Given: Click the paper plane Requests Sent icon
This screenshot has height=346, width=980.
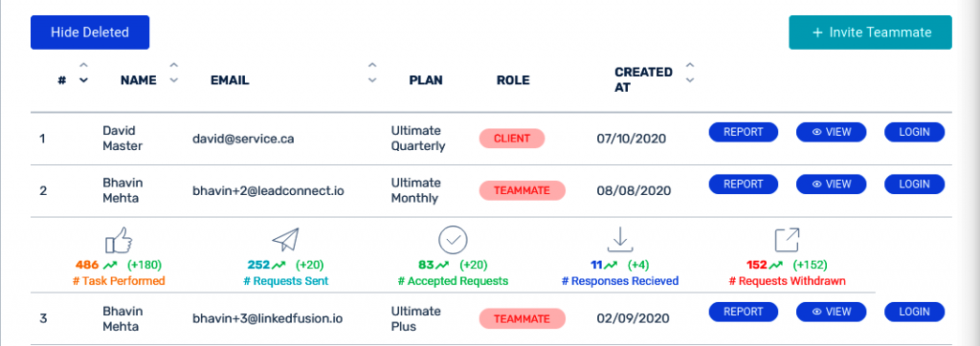Looking at the screenshot, I should point(285,240).
